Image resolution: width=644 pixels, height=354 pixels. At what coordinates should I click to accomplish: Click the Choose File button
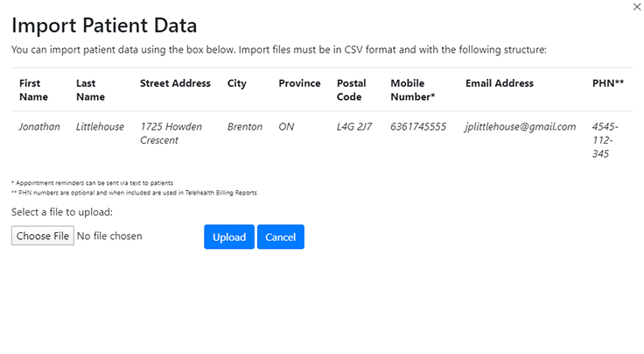(x=43, y=236)
